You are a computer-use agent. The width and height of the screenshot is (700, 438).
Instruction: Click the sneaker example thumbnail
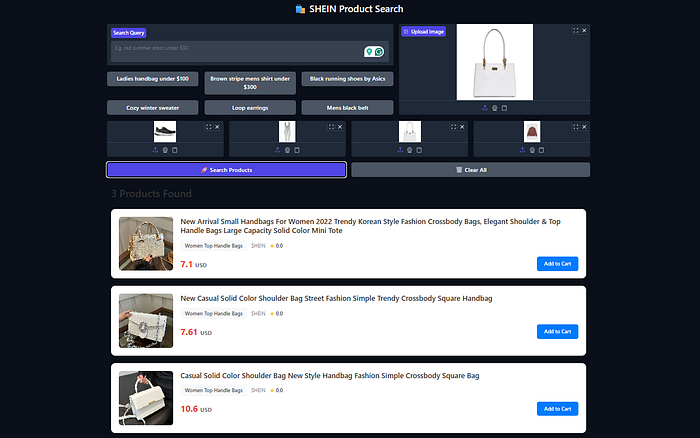165,132
